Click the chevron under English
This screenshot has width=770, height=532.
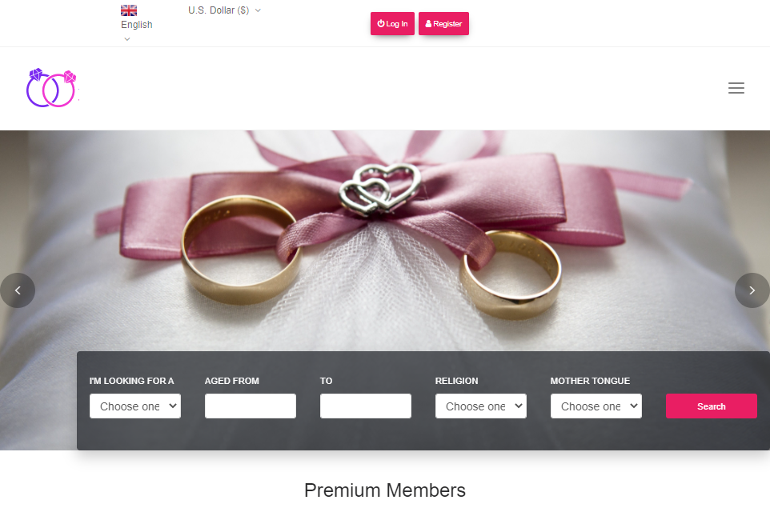point(126,39)
